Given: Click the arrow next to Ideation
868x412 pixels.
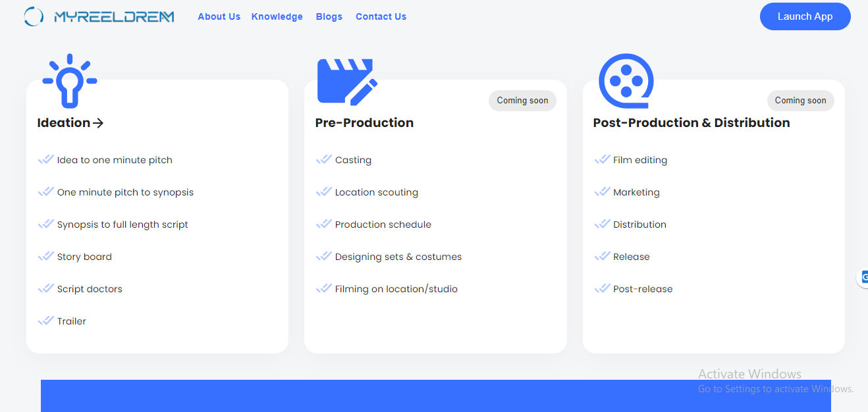Looking at the screenshot, I should pyautogui.click(x=98, y=123).
